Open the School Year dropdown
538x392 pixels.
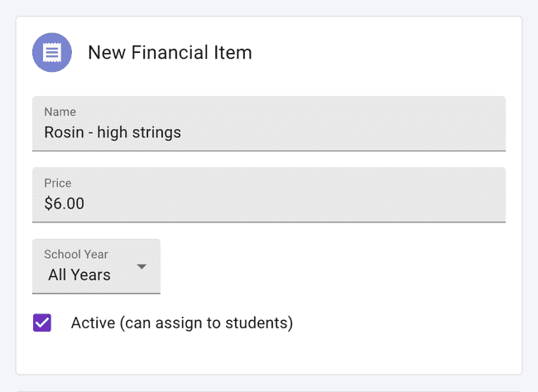click(x=96, y=266)
